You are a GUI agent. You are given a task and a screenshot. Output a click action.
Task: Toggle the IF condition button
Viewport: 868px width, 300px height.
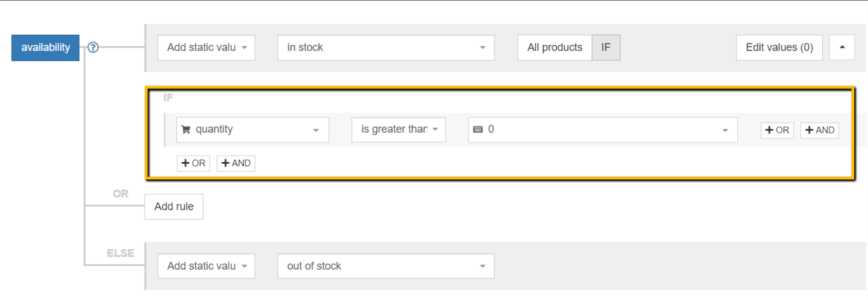tap(606, 47)
